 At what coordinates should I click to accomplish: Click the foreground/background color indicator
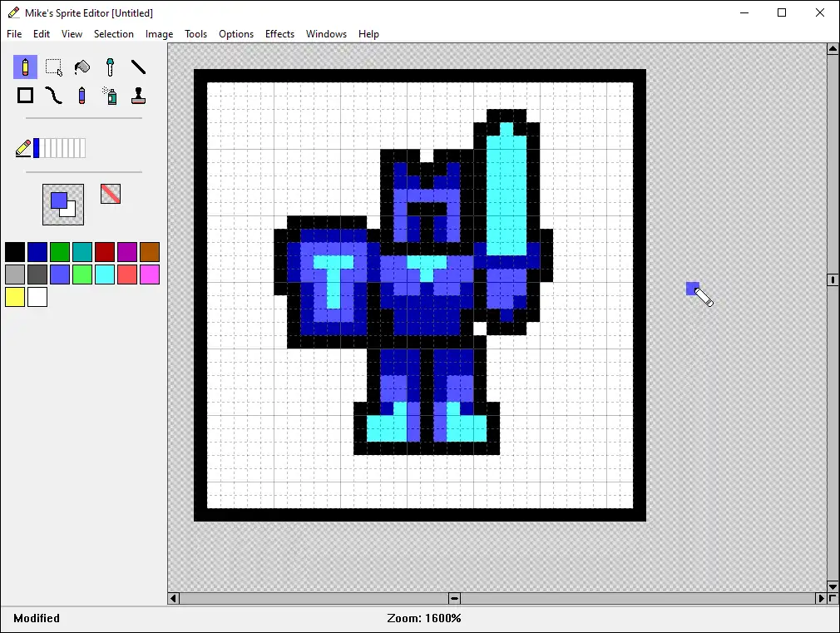click(63, 204)
